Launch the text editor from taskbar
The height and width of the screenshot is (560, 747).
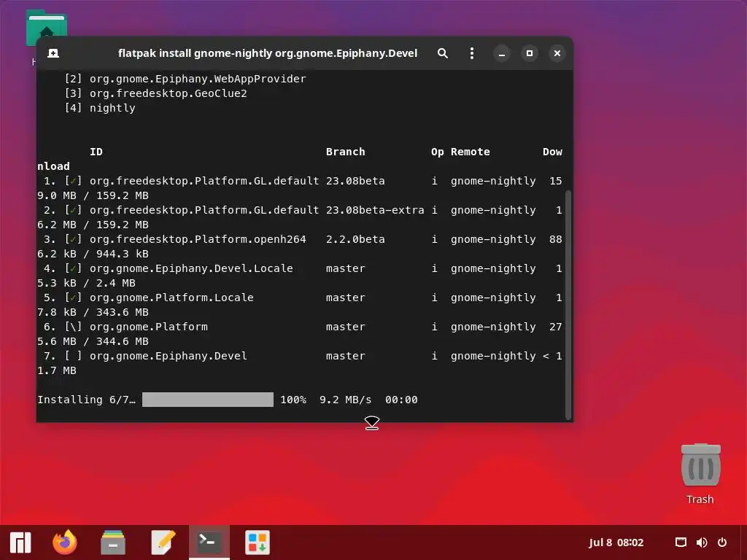(x=163, y=542)
